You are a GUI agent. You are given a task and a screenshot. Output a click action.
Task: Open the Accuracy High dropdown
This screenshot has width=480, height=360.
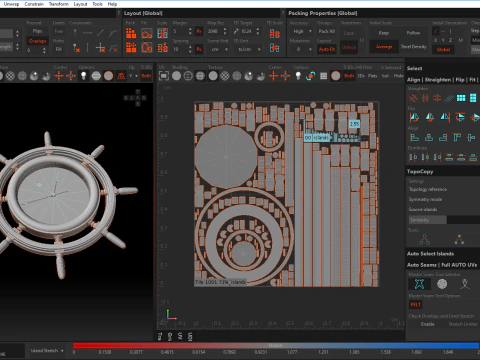pos(302,31)
